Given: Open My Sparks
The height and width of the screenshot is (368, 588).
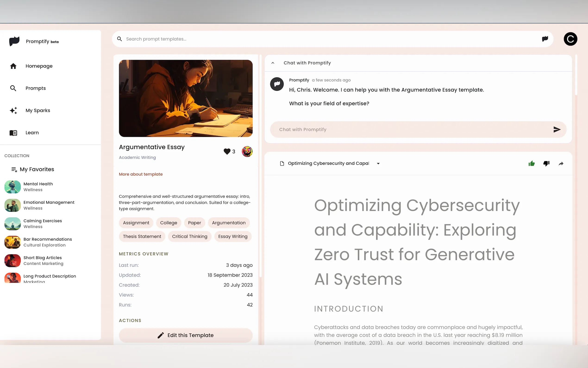Looking at the screenshot, I should click(38, 110).
